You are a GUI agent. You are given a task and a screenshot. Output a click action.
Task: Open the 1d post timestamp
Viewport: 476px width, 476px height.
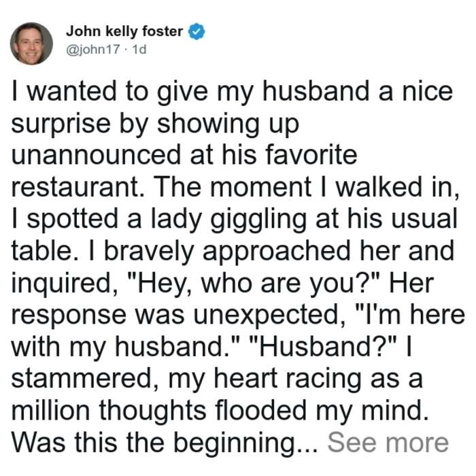click(x=139, y=50)
